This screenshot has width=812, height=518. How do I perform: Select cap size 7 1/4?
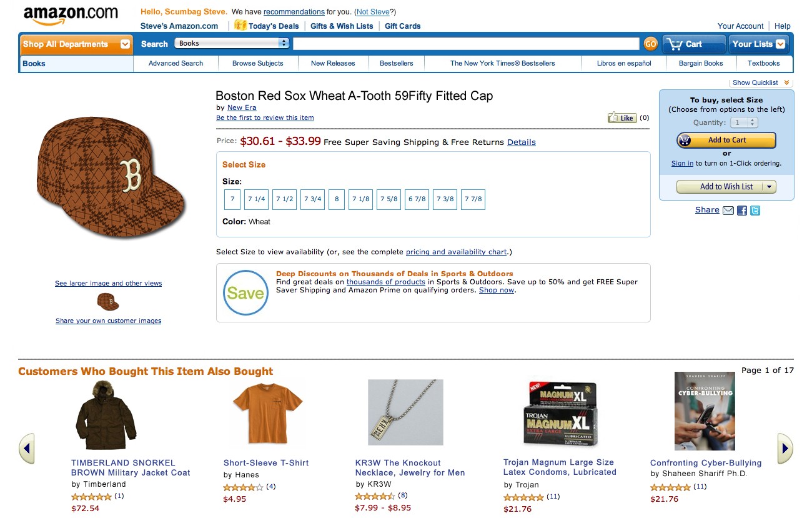tap(256, 199)
